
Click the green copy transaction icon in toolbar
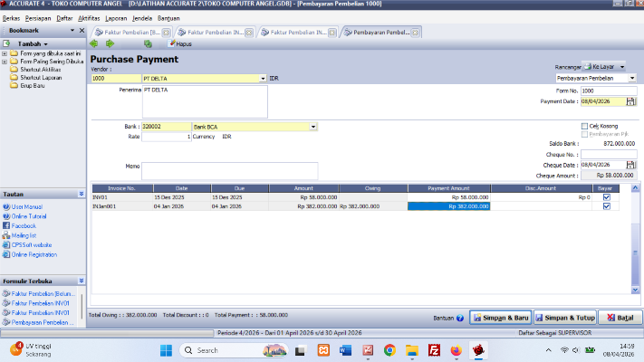148,43
